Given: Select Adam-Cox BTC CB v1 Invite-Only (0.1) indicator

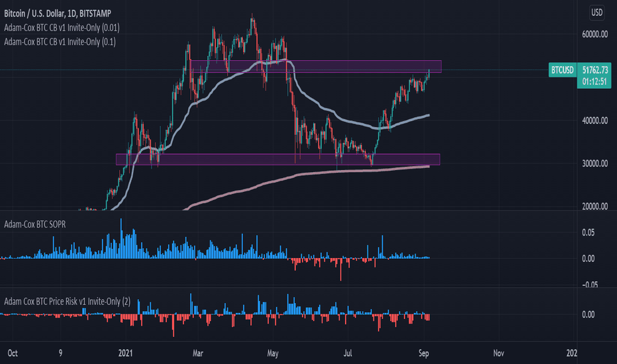Looking at the screenshot, I should coord(60,42).
